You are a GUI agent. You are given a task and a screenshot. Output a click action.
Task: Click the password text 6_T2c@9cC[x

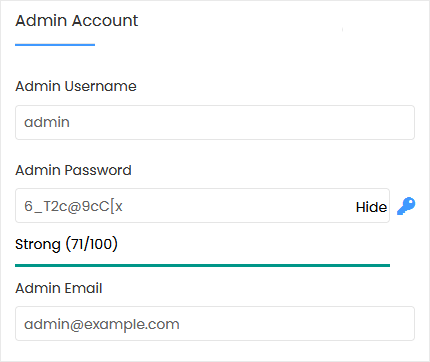point(73,206)
